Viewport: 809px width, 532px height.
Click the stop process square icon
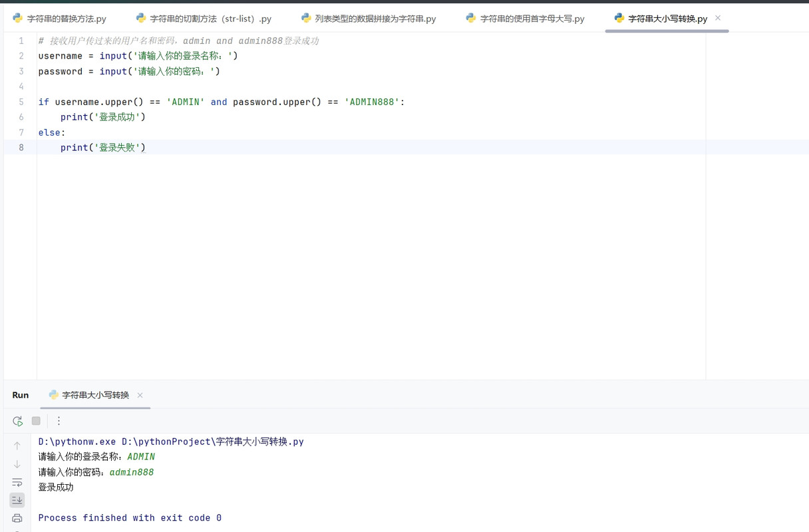36,421
